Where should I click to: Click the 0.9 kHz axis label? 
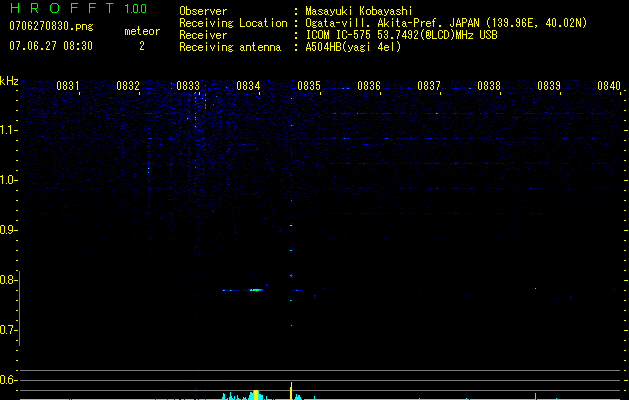tap(8, 230)
